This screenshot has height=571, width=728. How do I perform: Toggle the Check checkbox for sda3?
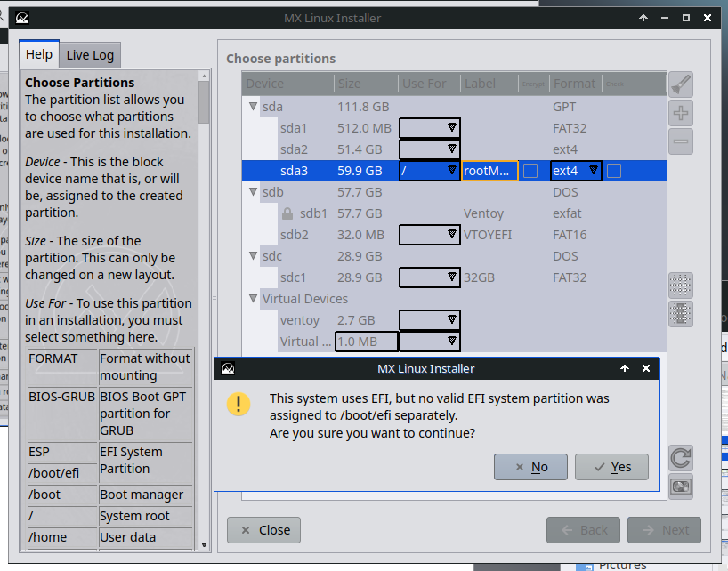point(614,171)
